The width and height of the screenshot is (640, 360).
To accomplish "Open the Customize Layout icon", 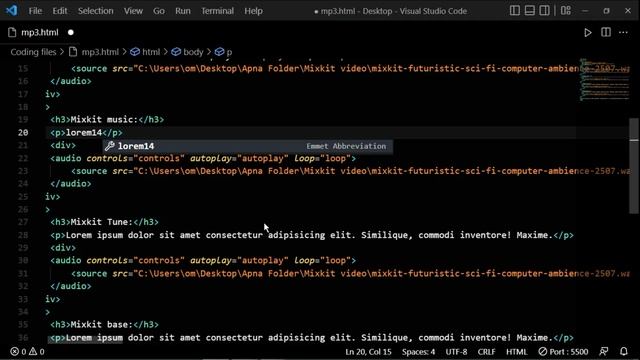I will (x=566, y=11).
